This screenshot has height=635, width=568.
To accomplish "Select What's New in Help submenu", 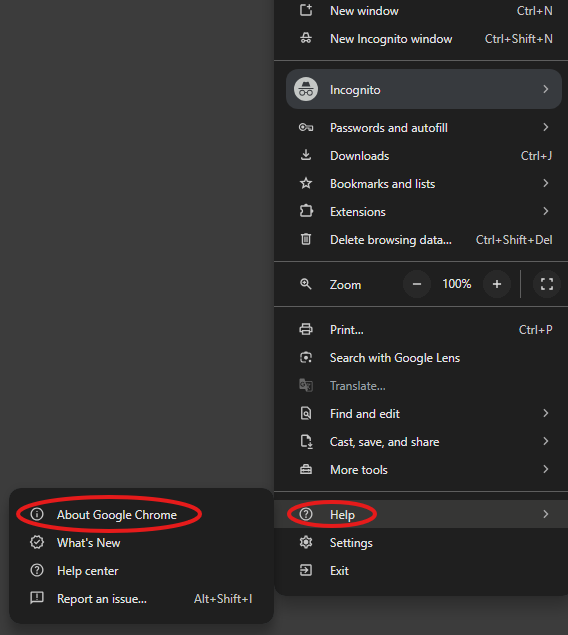I will tap(141, 543).
